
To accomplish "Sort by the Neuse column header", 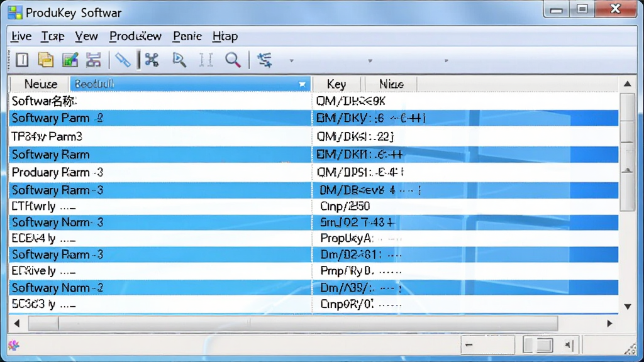I will coord(40,84).
